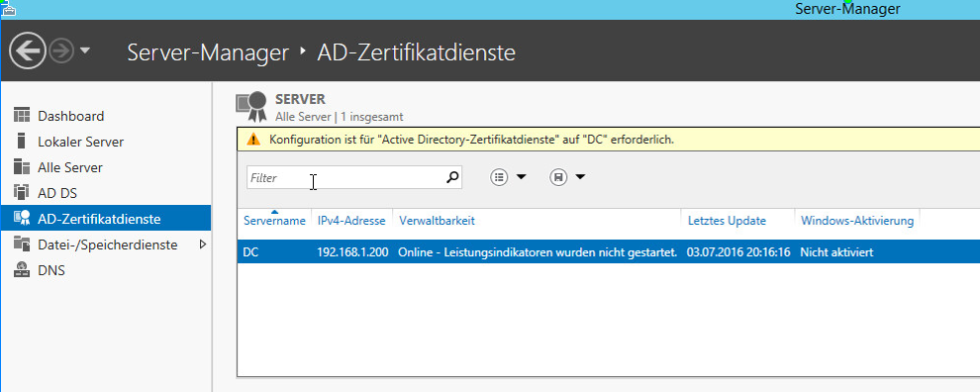Click the Alle Server icon

[x=22, y=167]
